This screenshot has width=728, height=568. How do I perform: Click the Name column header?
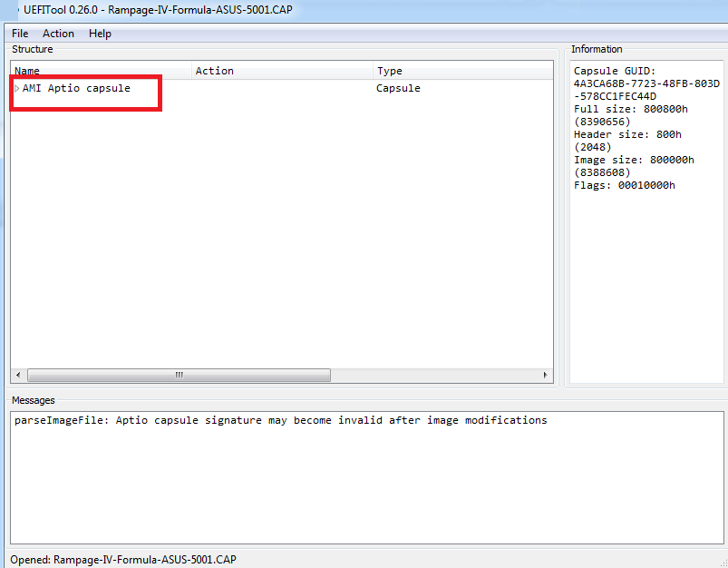click(x=102, y=71)
